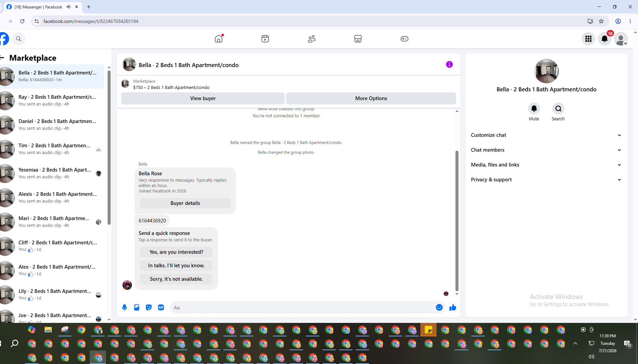Open the Mari conversation in the list
638x364 pixels.
pyautogui.click(x=52, y=222)
